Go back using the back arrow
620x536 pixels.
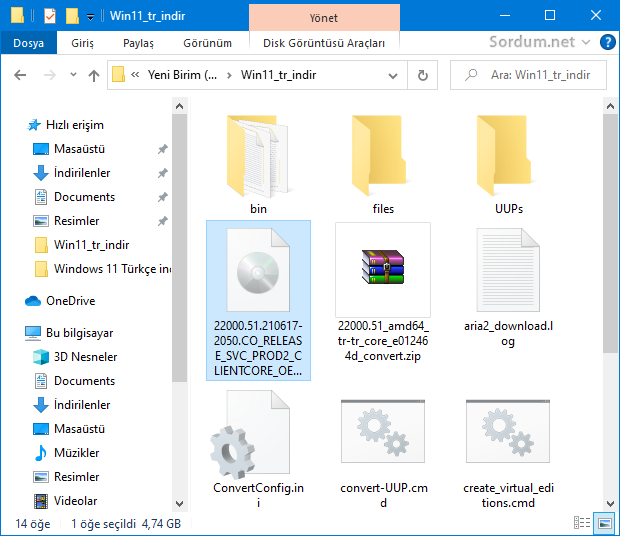click(20, 75)
